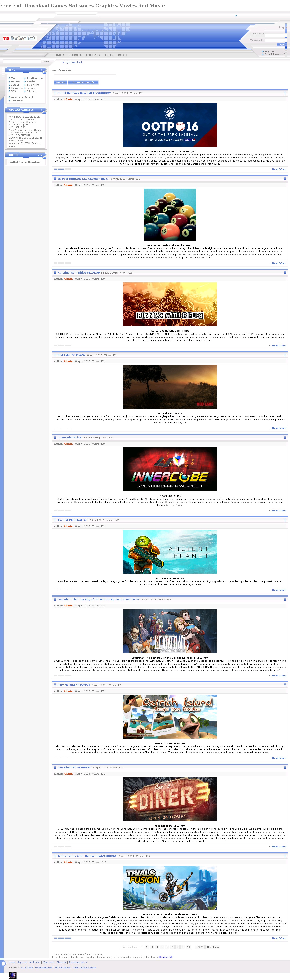Click Read More on Trials Fusion post
Image resolution: width=290 pixels, height=980 pixels.
point(279,938)
